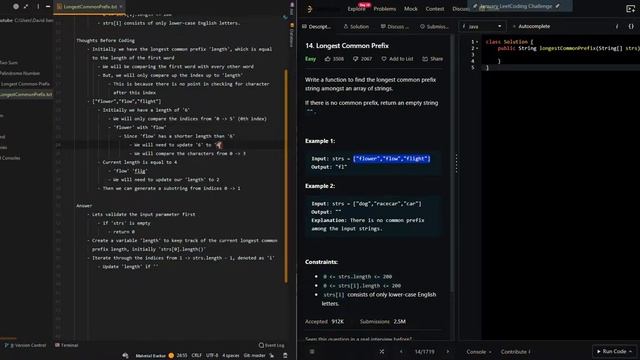Click the description panel vertical scrollbar
The image size is (640, 360).
point(452,163)
